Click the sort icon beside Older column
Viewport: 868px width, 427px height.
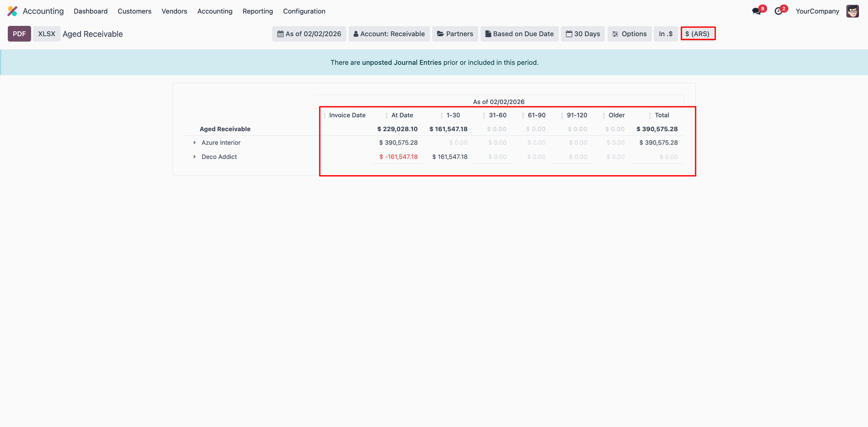pyautogui.click(x=604, y=116)
